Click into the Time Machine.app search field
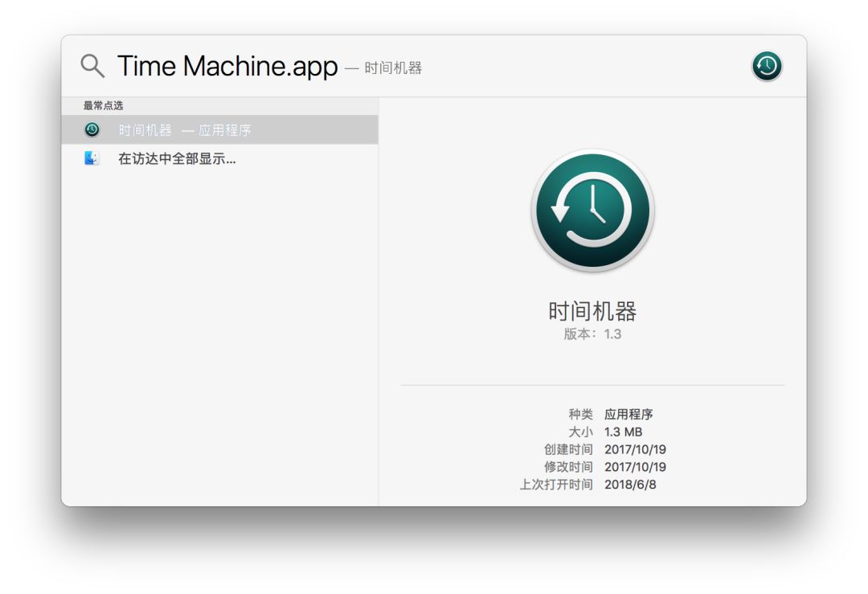This screenshot has height=594, width=868. (227, 67)
